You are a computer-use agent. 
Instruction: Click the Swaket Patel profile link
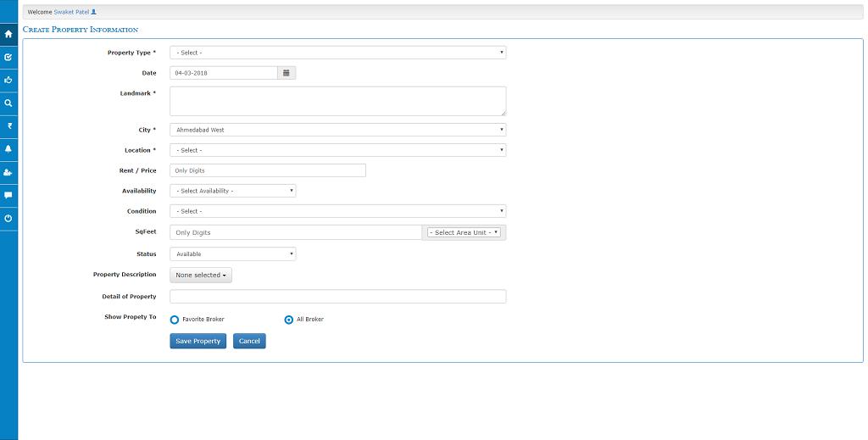tap(71, 12)
